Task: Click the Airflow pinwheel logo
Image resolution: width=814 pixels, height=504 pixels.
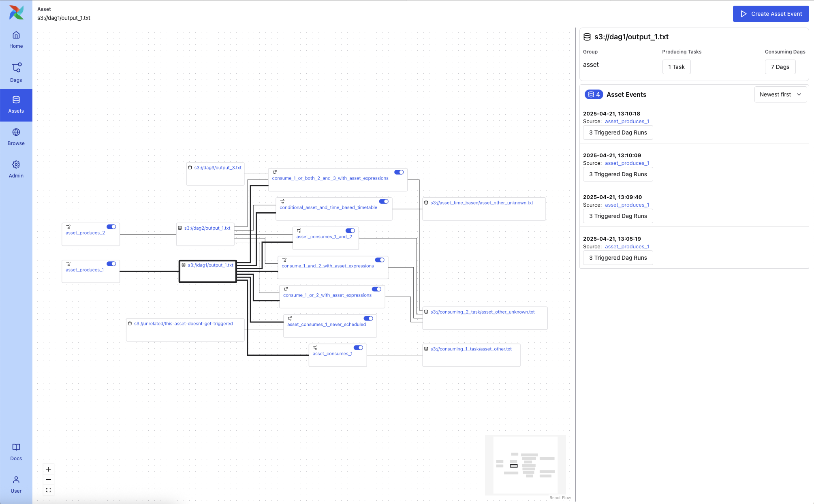Action: click(16, 13)
